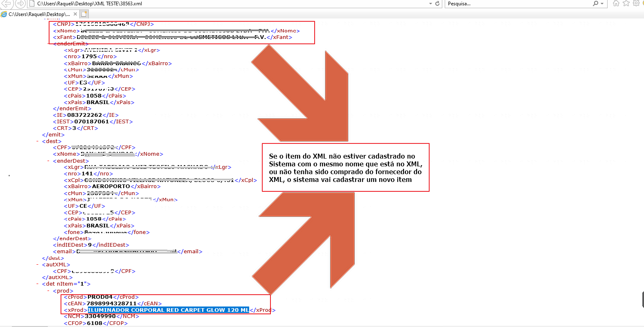Collapse the <prod> node
This screenshot has width=644, height=327.
coord(48,291)
